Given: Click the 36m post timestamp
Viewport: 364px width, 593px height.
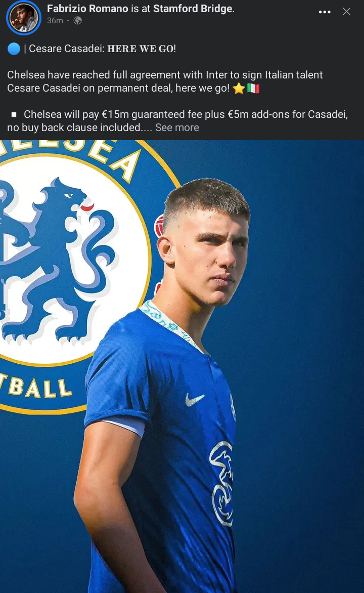Looking at the screenshot, I should click(x=55, y=21).
